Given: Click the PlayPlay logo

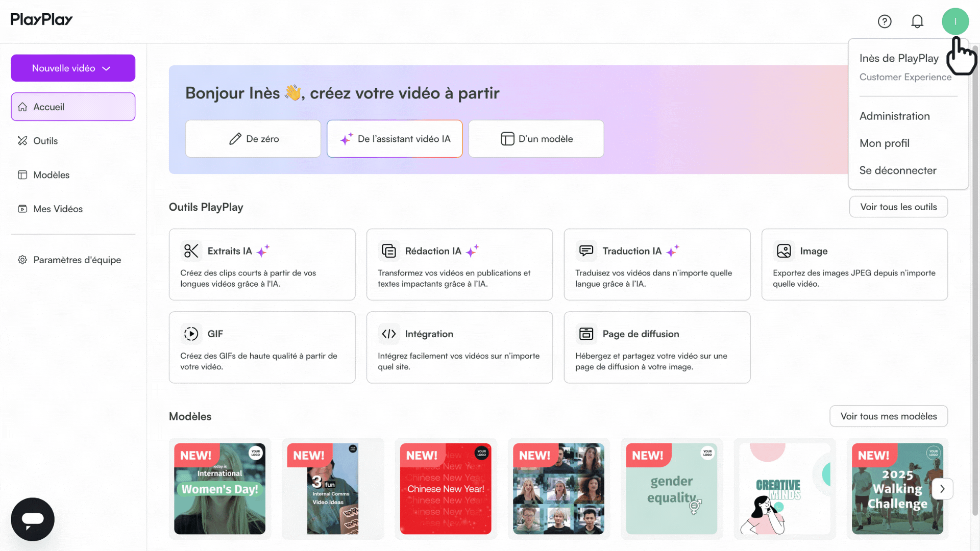Looking at the screenshot, I should tap(41, 19).
